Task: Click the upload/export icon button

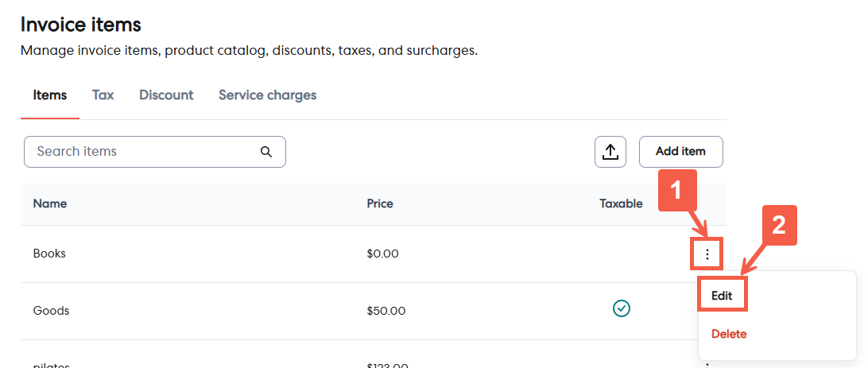Action: [x=610, y=152]
